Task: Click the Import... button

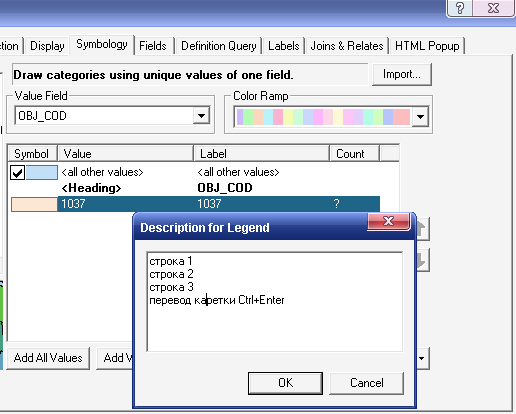Action: (402, 74)
